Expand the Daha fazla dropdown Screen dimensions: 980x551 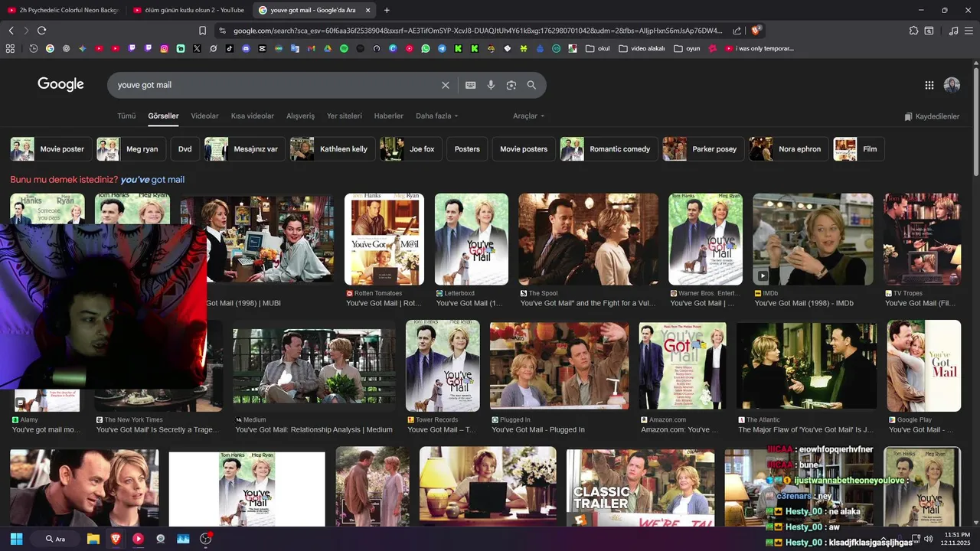tap(436, 116)
